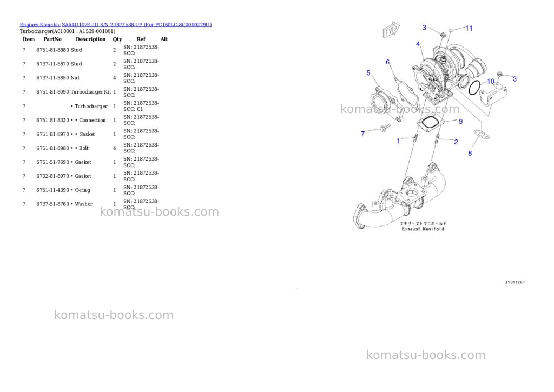Select part number 6751-51-7690

[52, 162]
